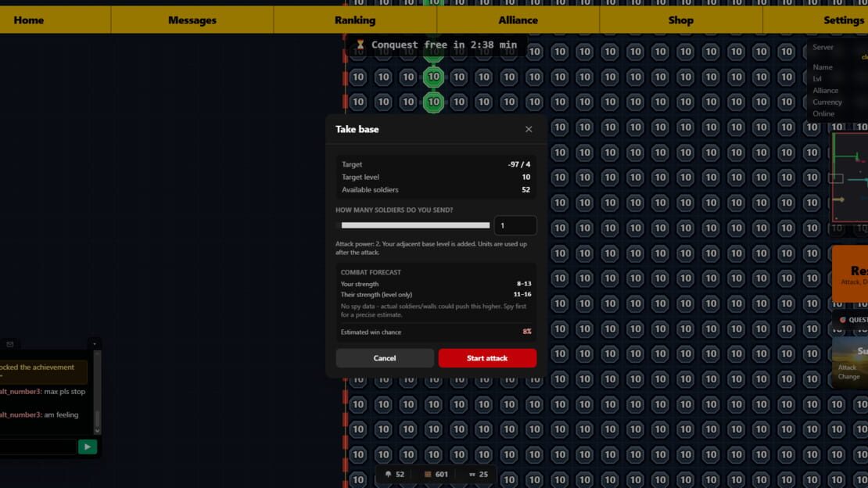Open the Alliance tab

click(518, 20)
